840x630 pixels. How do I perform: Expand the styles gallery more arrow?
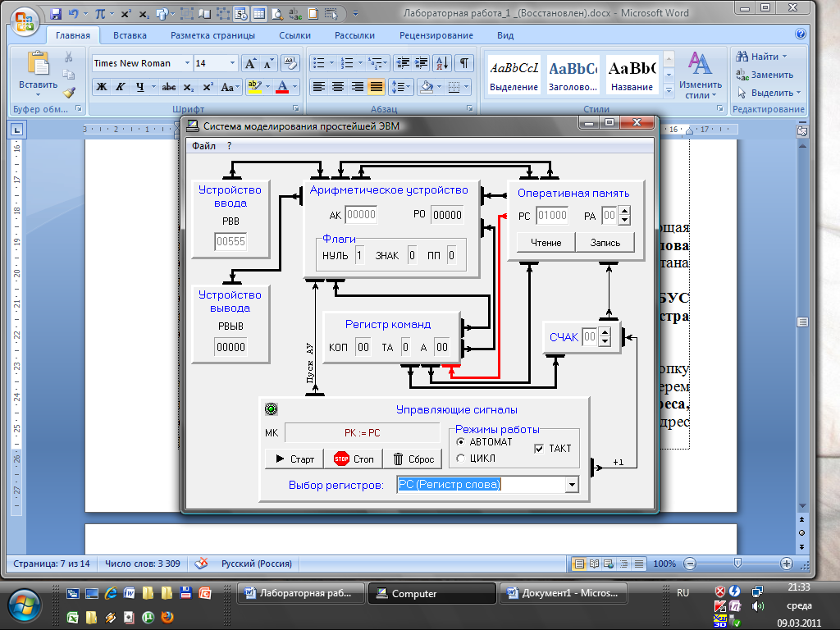point(669,92)
